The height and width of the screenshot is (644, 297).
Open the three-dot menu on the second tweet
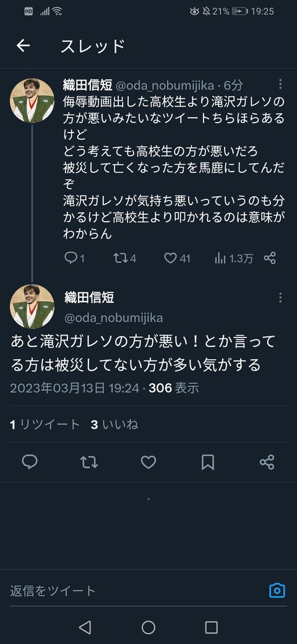pos(280,297)
